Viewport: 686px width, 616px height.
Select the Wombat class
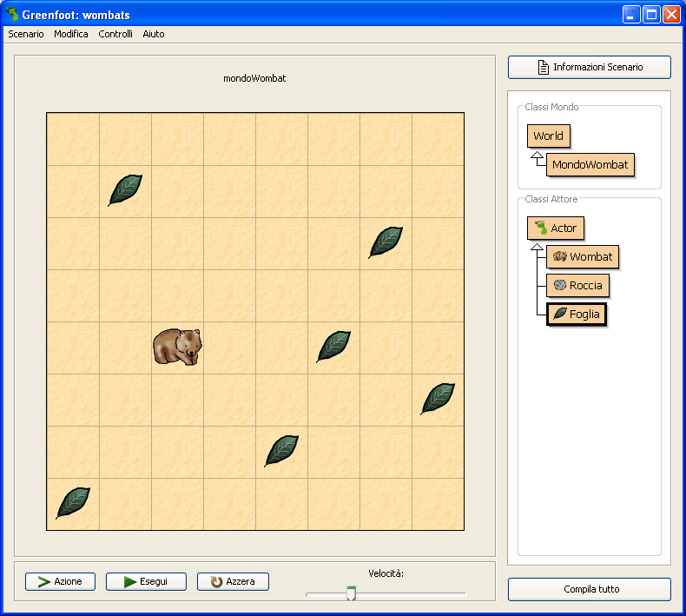pos(583,256)
